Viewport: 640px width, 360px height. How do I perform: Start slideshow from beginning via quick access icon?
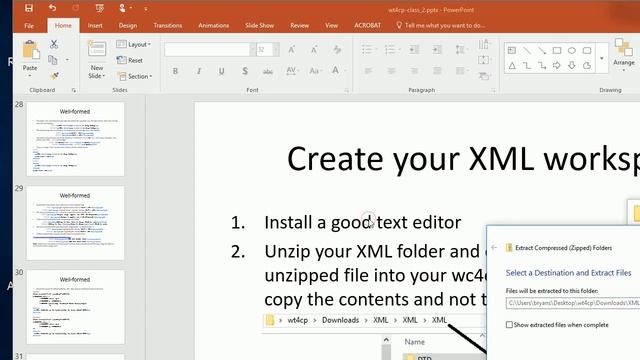(99, 8)
